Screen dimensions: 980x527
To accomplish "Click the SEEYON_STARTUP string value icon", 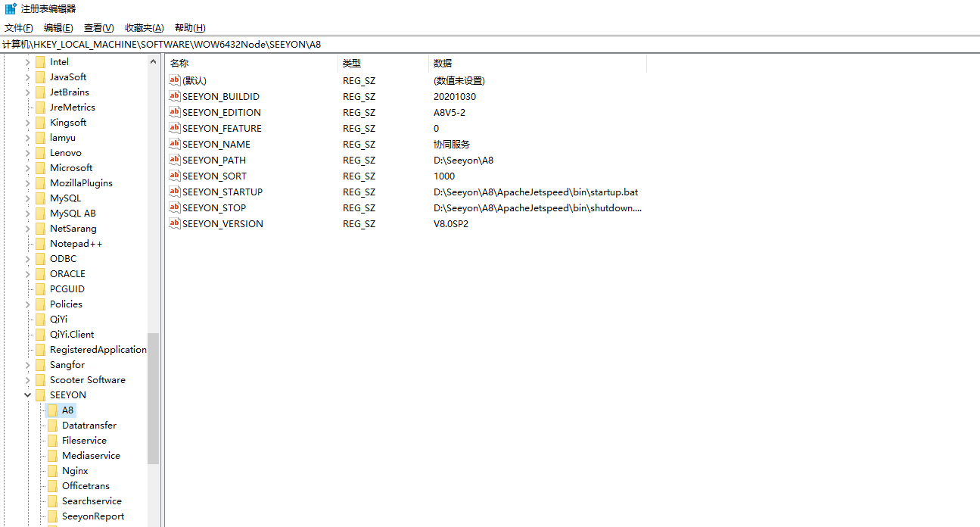I will pyautogui.click(x=175, y=192).
